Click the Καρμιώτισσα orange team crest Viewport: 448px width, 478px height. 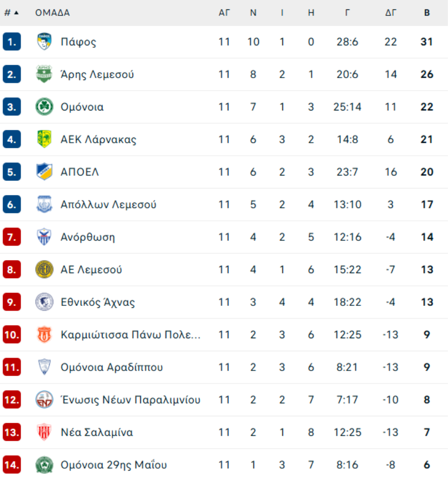[x=44, y=335]
